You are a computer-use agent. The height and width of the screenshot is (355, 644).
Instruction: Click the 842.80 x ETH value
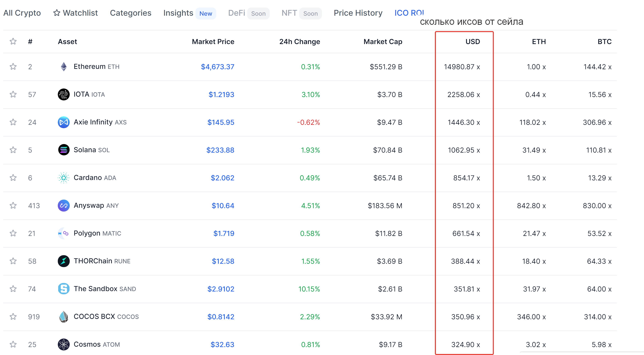tap(531, 206)
